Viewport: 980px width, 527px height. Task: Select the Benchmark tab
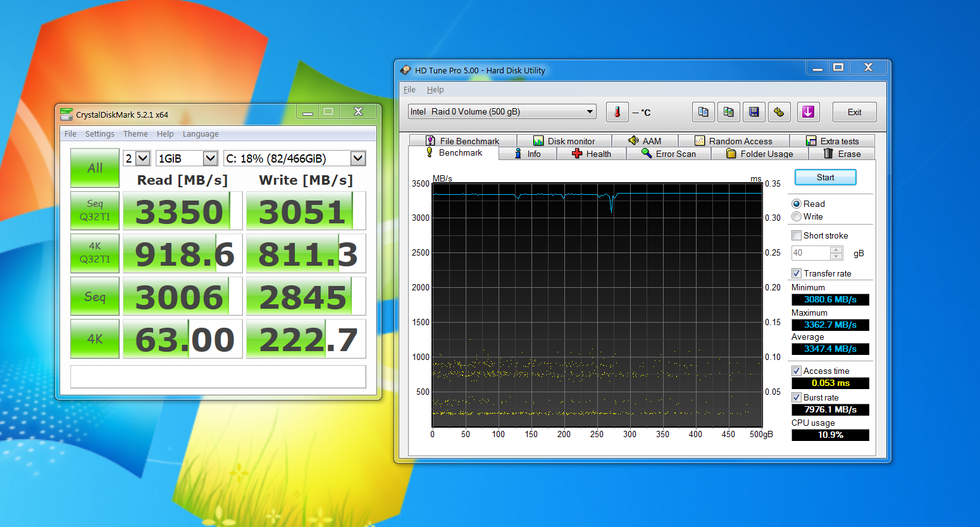click(454, 153)
